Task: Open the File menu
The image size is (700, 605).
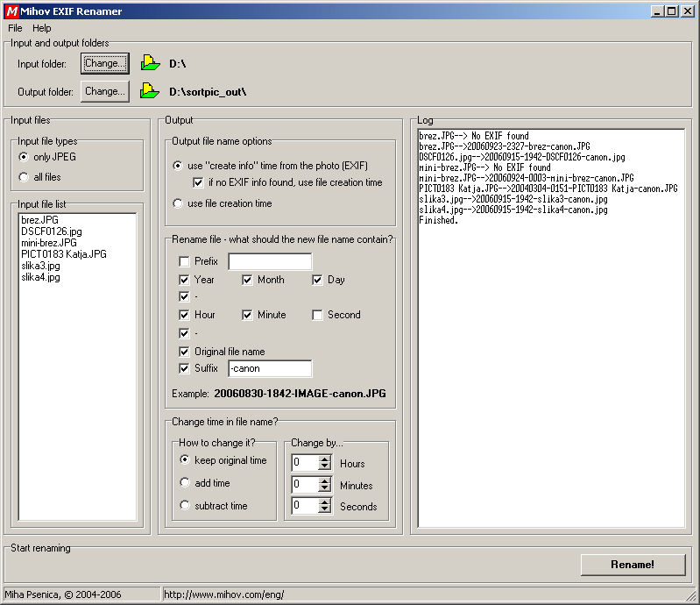Action: pos(15,28)
